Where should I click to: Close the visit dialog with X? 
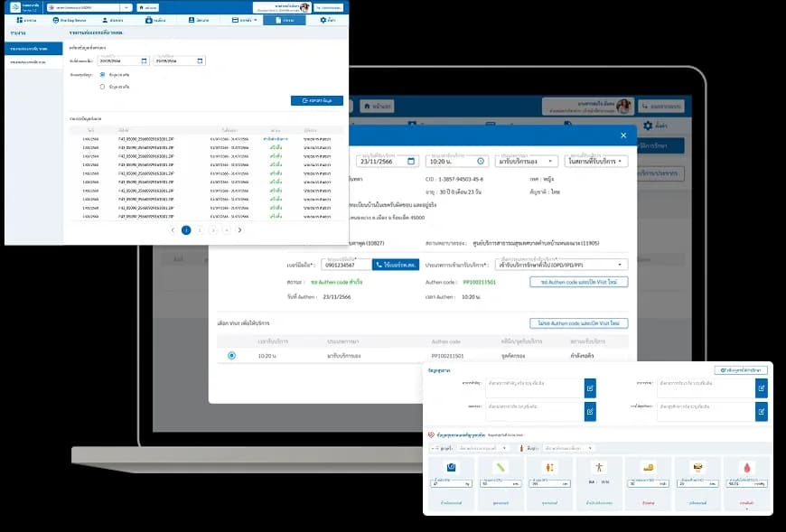point(623,135)
